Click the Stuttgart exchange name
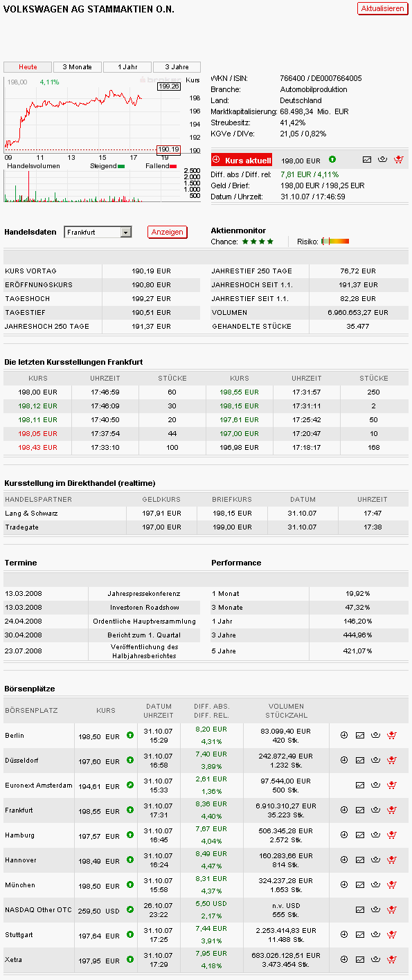Image resolution: width=412 pixels, height=980 pixels. click(x=18, y=934)
